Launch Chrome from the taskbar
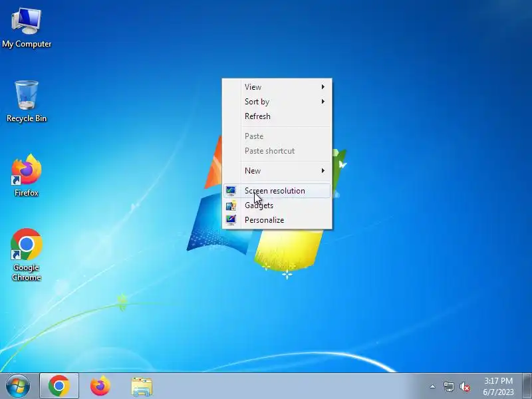This screenshot has width=532, height=399. (x=59, y=386)
